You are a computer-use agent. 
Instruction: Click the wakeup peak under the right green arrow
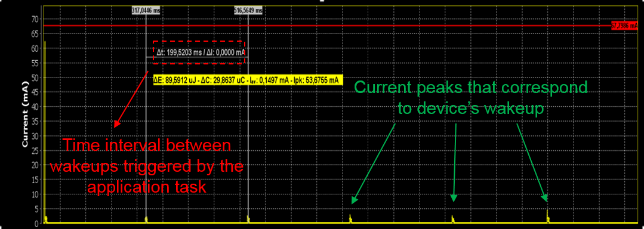pyautogui.click(x=547, y=216)
